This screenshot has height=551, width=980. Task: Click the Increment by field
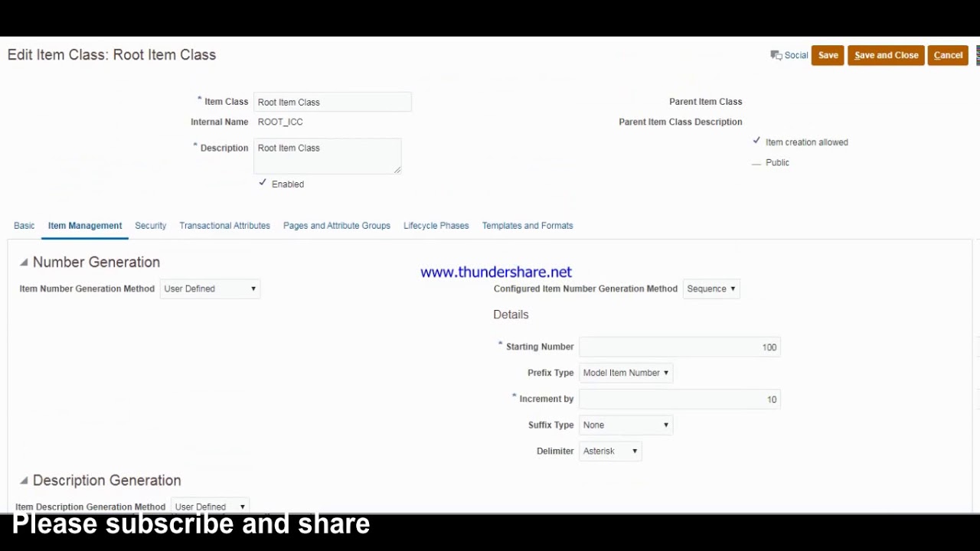680,399
